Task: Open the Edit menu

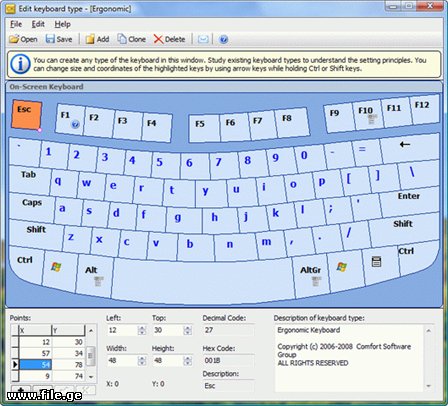Action: (38, 24)
